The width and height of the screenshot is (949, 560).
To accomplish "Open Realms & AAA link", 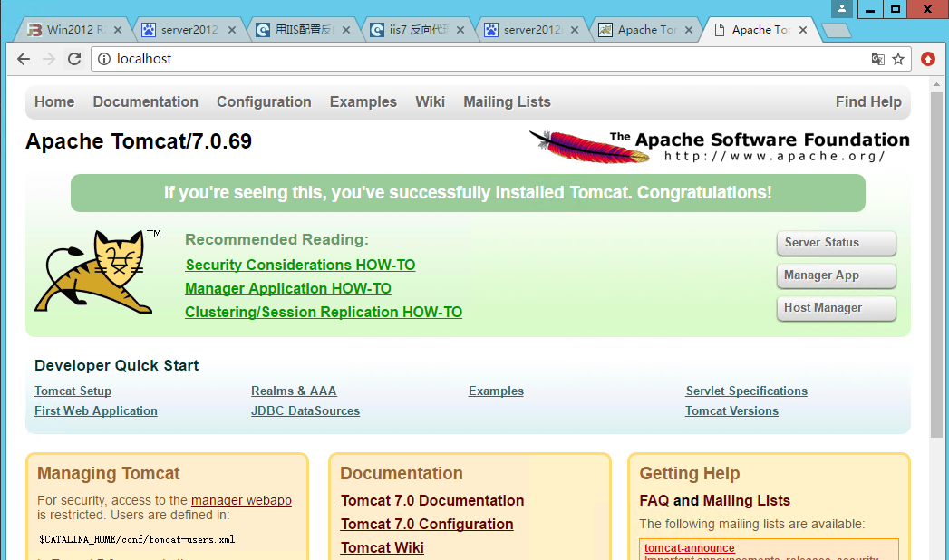I will coord(294,391).
